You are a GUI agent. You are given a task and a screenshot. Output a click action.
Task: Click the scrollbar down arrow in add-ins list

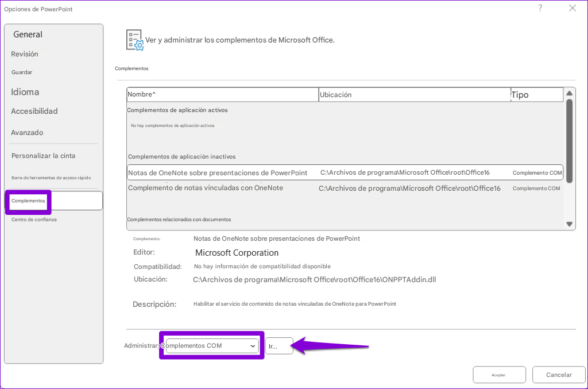pos(569,224)
